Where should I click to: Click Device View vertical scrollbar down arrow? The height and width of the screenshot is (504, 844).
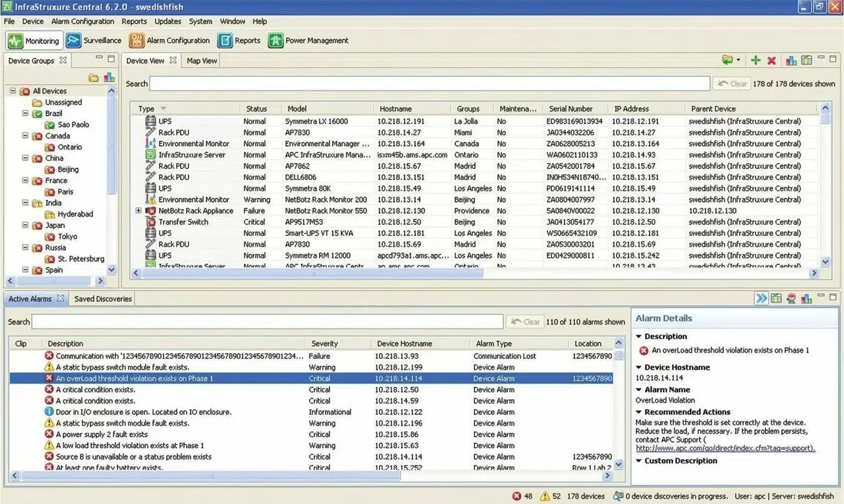(826, 261)
